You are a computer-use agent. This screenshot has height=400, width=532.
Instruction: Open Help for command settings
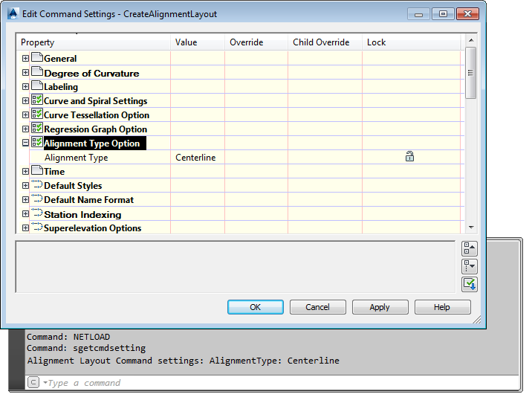[x=442, y=307]
